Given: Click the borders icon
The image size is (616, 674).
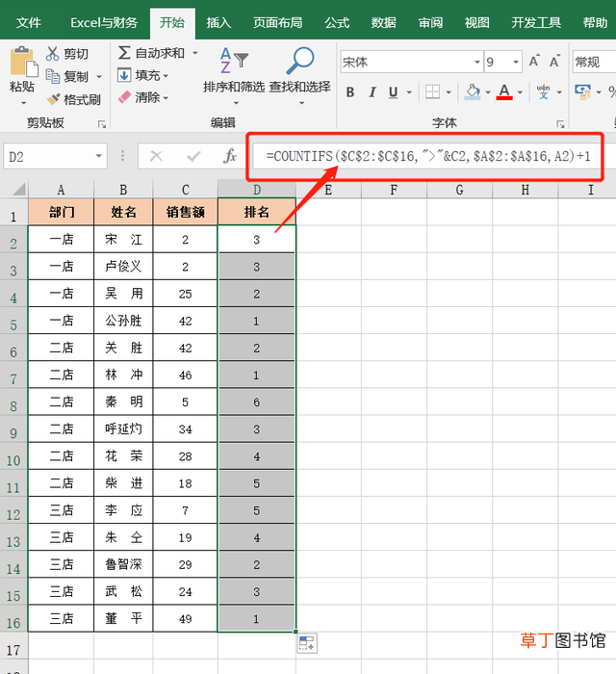Looking at the screenshot, I should 432,92.
